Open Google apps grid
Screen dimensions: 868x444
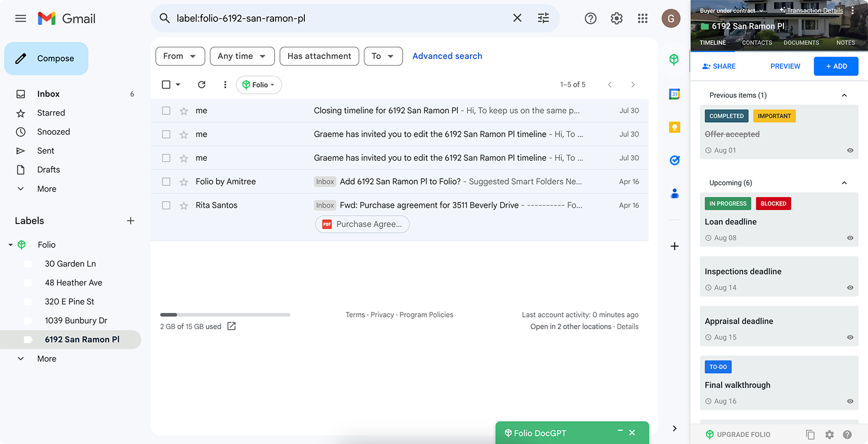pyautogui.click(x=642, y=18)
